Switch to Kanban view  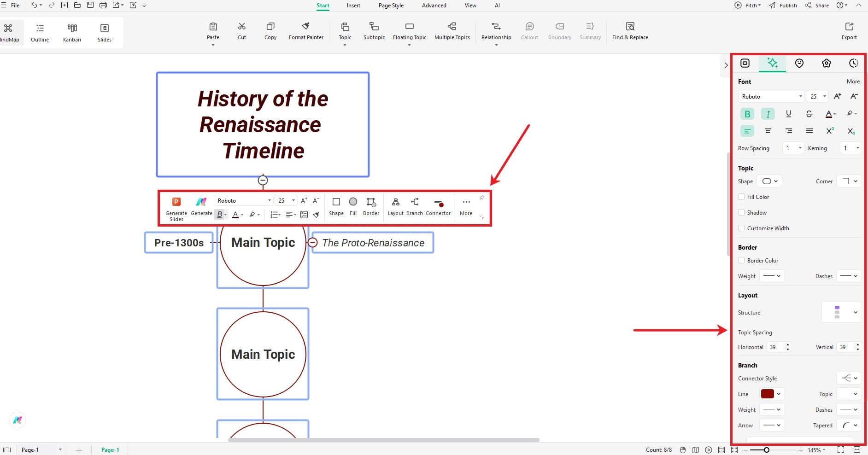click(72, 32)
